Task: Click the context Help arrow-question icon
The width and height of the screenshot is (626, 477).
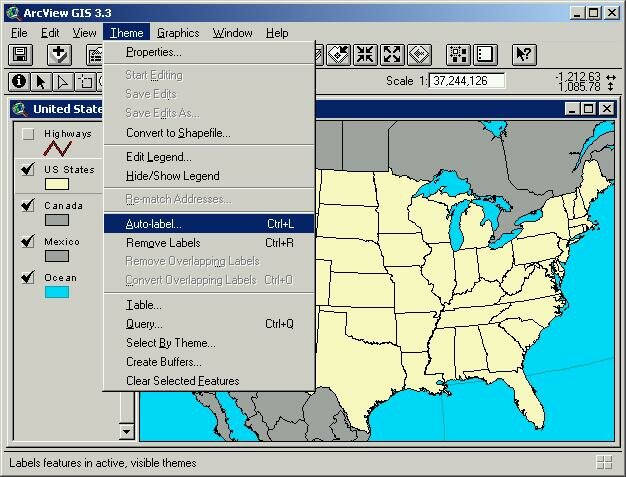Action: point(524,55)
